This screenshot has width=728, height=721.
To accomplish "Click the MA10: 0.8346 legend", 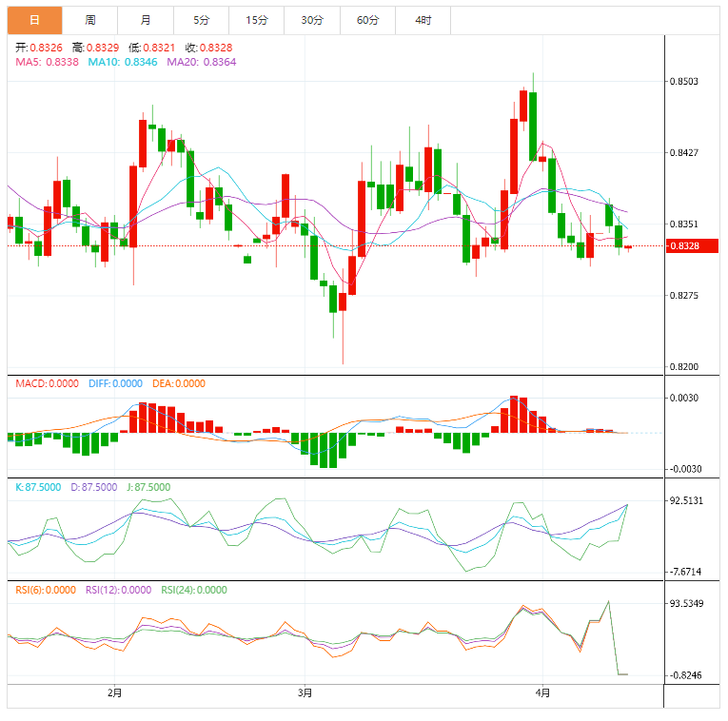I will point(123,62).
